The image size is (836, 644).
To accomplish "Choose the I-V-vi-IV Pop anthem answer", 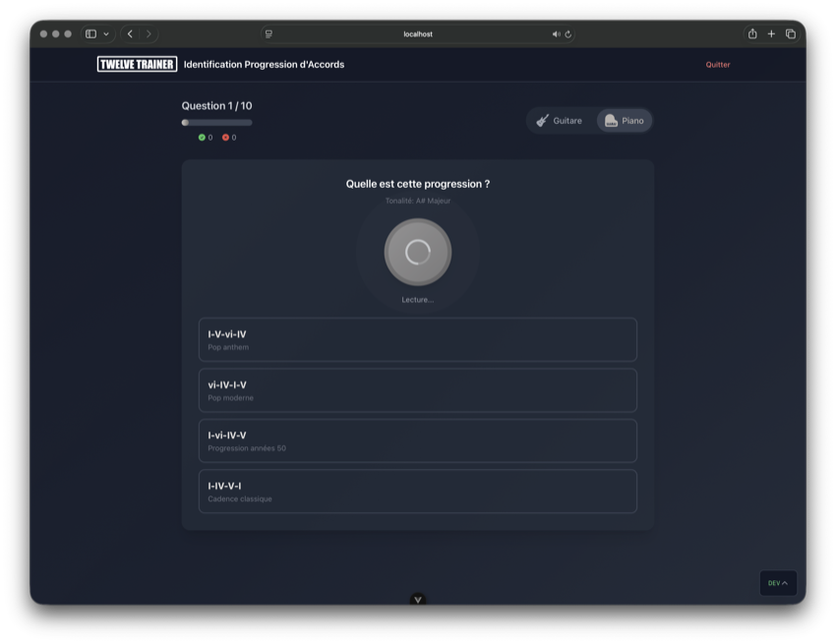I will (x=418, y=340).
